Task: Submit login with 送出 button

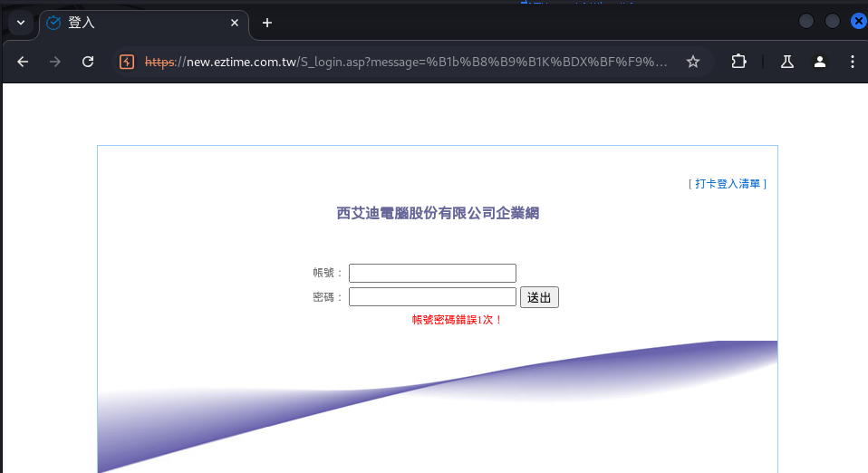Action: coord(539,297)
